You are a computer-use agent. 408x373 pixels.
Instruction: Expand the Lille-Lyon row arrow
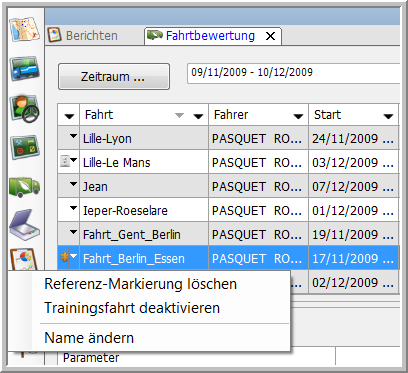pos(73,136)
